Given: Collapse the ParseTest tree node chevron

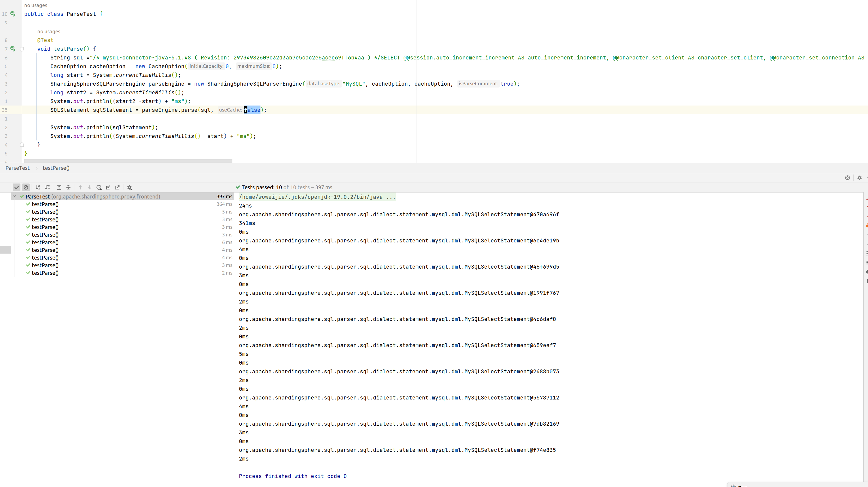Looking at the screenshot, I should pyautogui.click(x=14, y=196).
